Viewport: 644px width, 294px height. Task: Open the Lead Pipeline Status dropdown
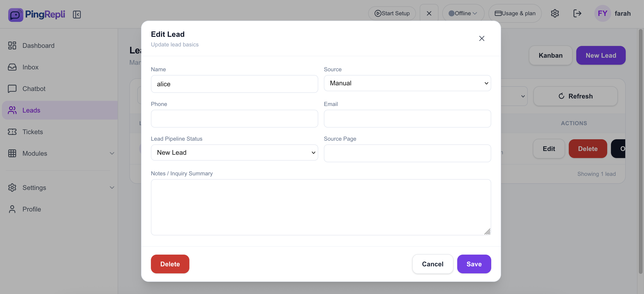tap(234, 152)
